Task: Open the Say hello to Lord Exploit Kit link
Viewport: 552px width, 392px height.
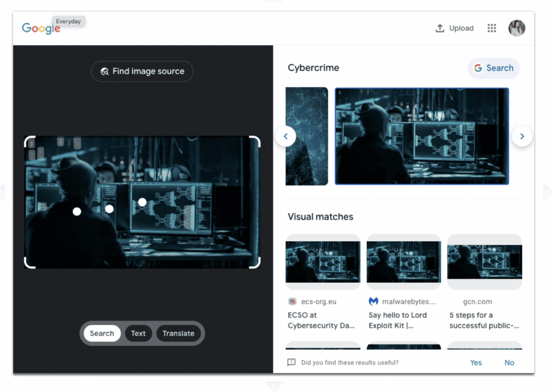Action: pos(397,320)
